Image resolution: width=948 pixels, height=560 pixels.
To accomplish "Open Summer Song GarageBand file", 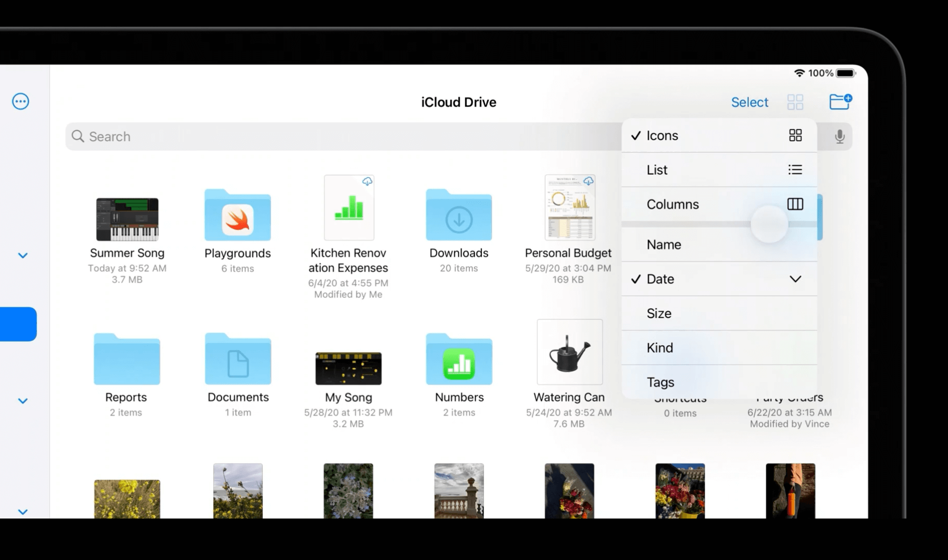I will pos(127,219).
